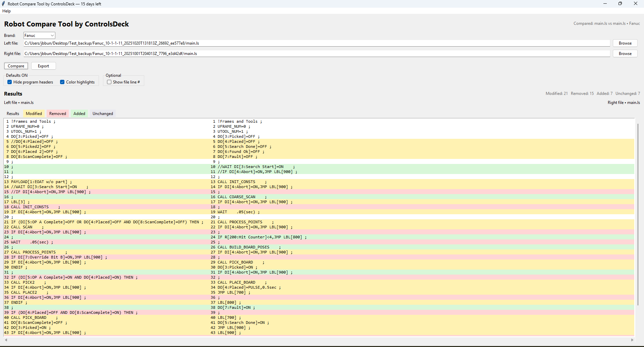The image size is (644, 347).
Task: Browse for a new left file
Action: coord(625,43)
